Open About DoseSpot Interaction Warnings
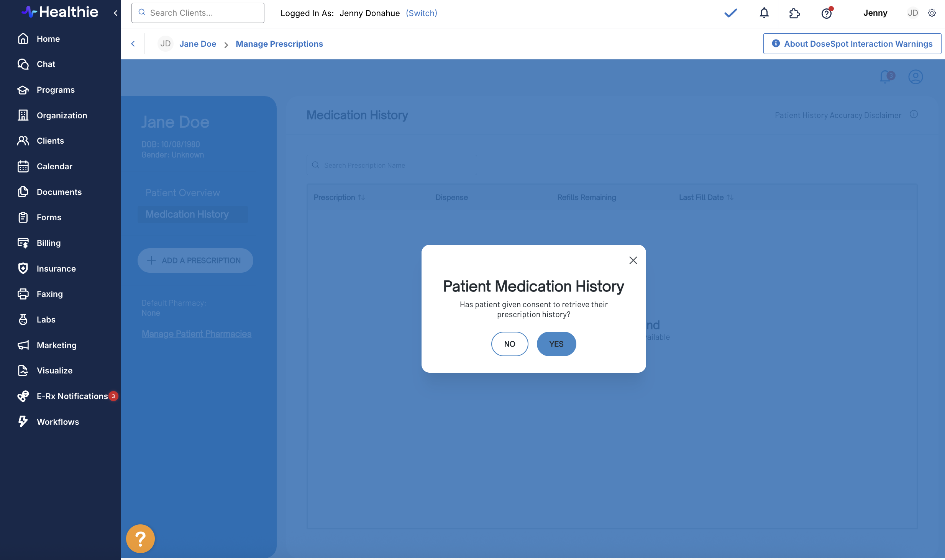The height and width of the screenshot is (560, 945). (x=852, y=44)
